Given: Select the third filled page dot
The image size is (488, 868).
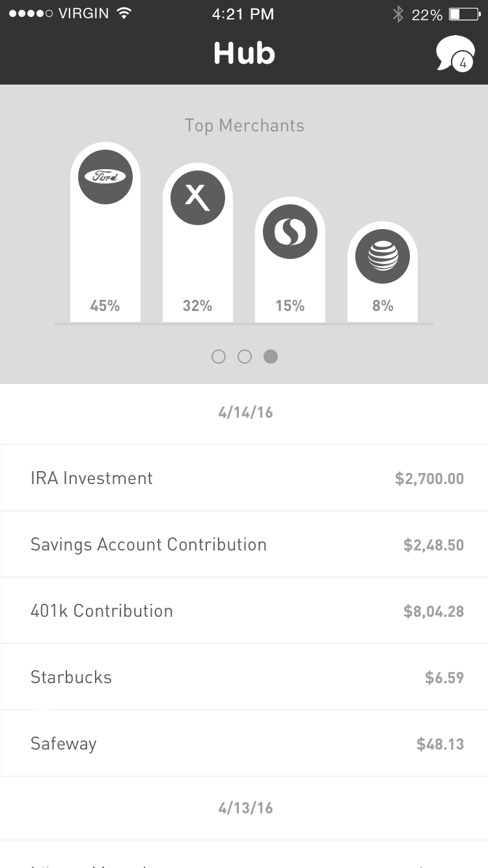Looking at the screenshot, I should tap(271, 357).
